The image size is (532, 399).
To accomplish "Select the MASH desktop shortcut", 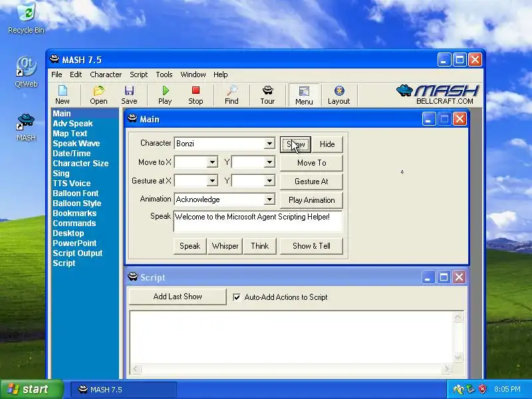I will [x=26, y=128].
